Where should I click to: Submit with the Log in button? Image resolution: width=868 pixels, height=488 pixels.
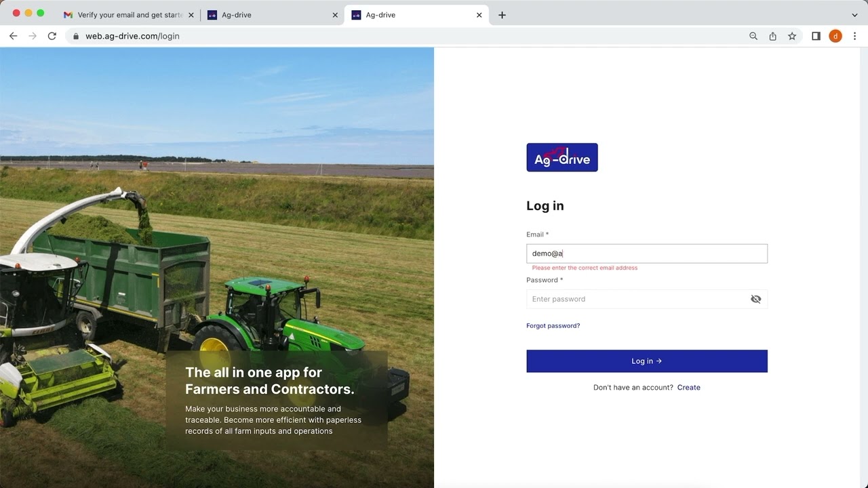647,361
